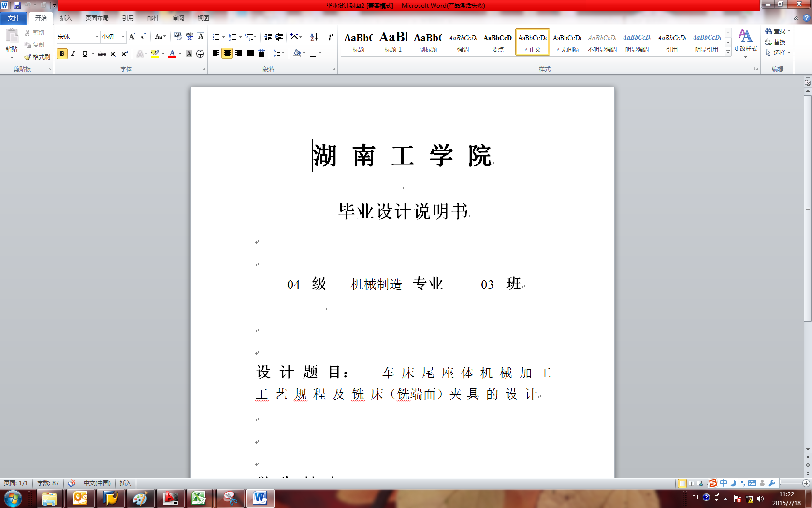Switch to the Page Layout tab
Viewport: 812px width, 508px height.
click(x=97, y=18)
